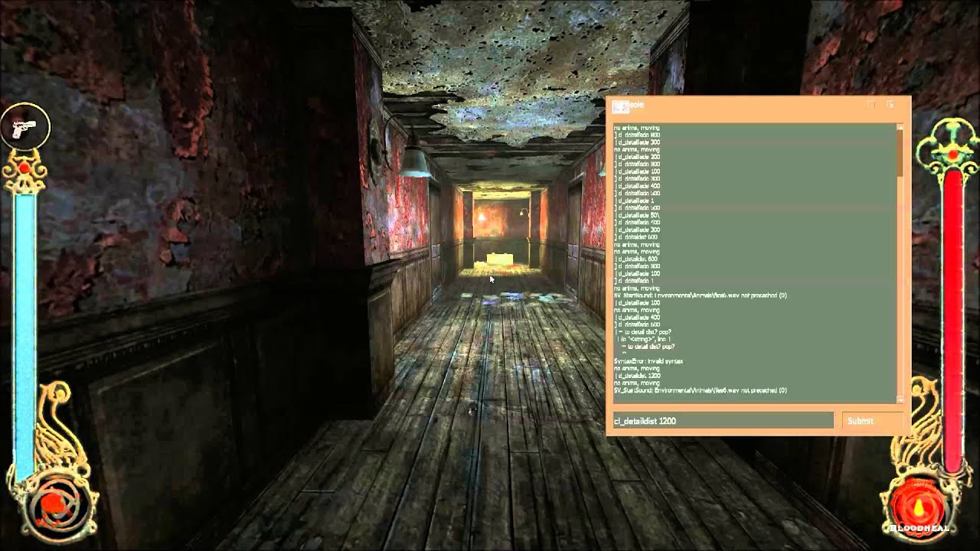This screenshot has height=551, width=980.
Task: Select the 'SyntaxError: invalid syntax' console line
Action: (x=648, y=361)
